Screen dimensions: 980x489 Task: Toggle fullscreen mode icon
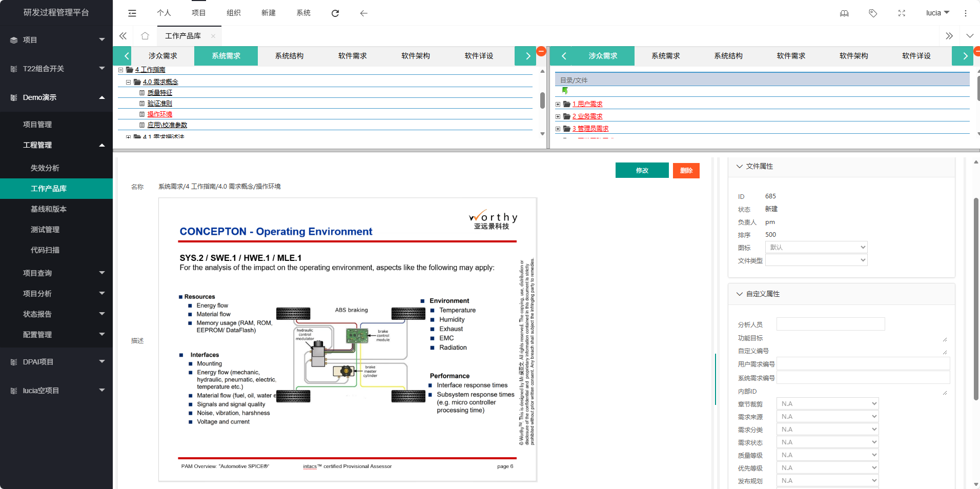[x=902, y=13]
